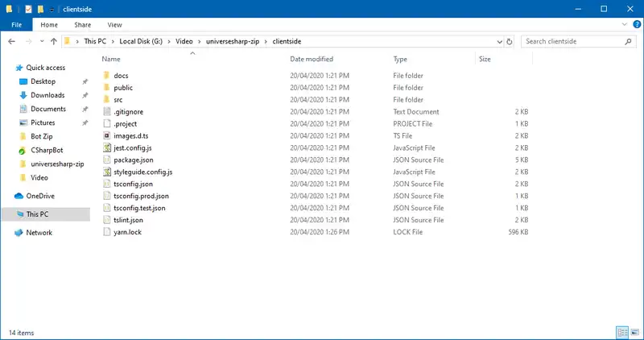Click the Back navigation arrow
The image size is (644, 340).
pyautogui.click(x=11, y=41)
